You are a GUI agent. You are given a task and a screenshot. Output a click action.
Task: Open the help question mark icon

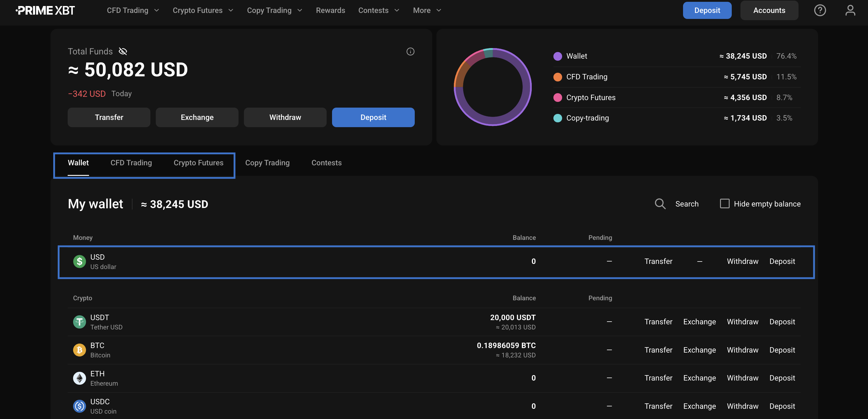(820, 11)
